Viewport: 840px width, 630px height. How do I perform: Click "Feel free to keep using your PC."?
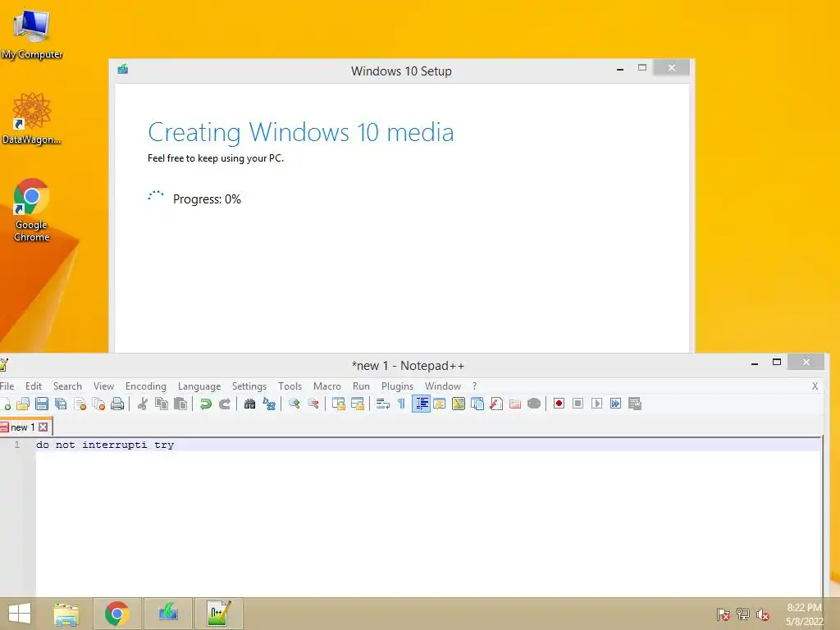point(216,158)
